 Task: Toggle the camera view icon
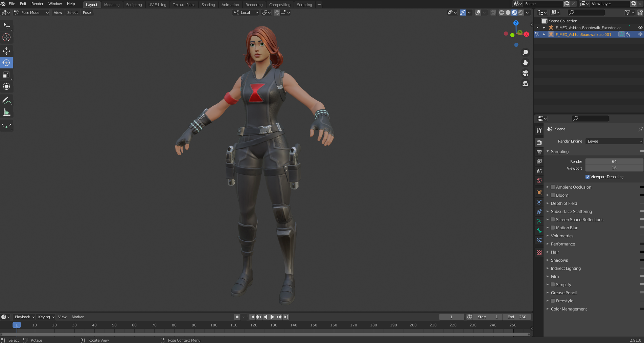525,73
